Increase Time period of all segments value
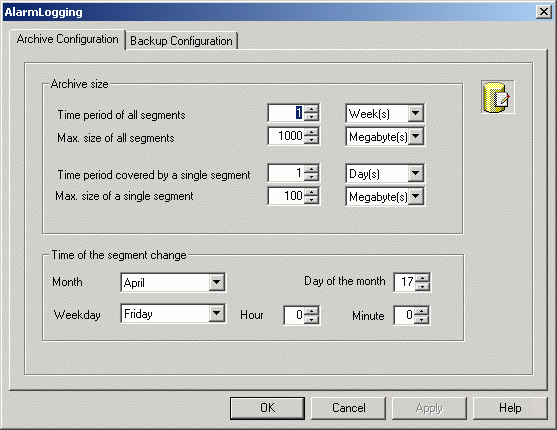Screen dimensions: 557x430 click(312, 109)
